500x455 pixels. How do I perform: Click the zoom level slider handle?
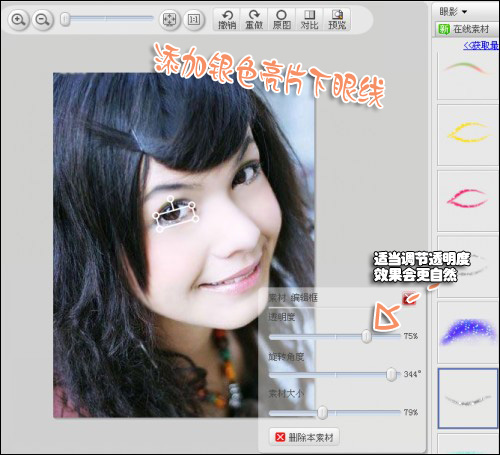pyautogui.click(x=65, y=19)
